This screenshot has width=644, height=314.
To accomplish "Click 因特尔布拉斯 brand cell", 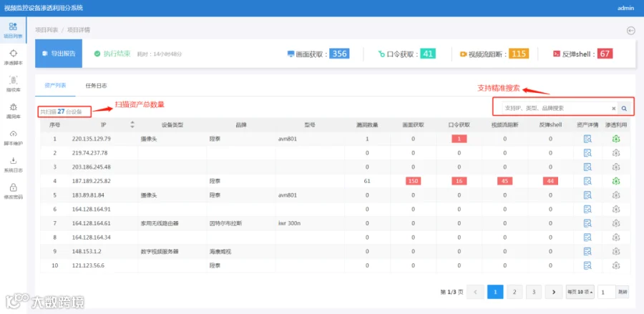I will 225,223.
